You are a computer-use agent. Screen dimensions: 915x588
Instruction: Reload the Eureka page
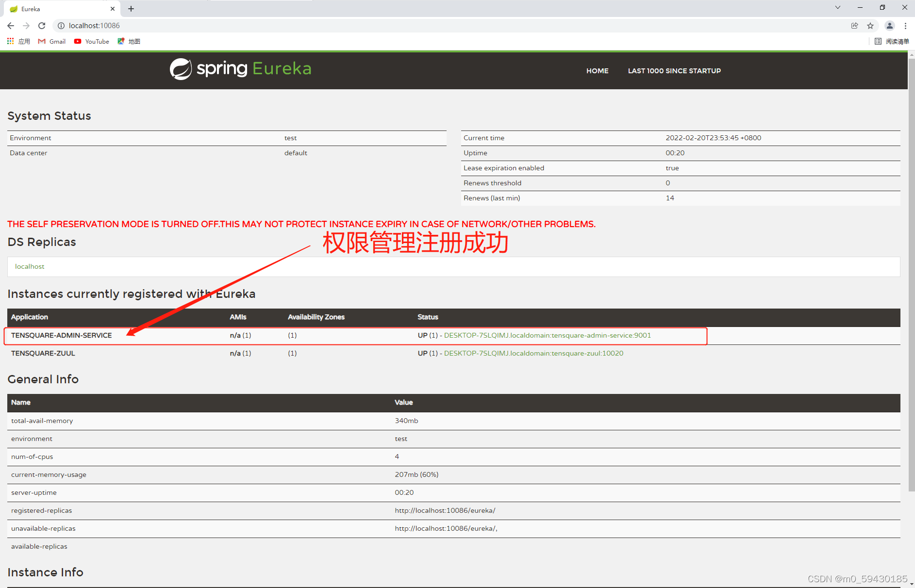(42, 26)
